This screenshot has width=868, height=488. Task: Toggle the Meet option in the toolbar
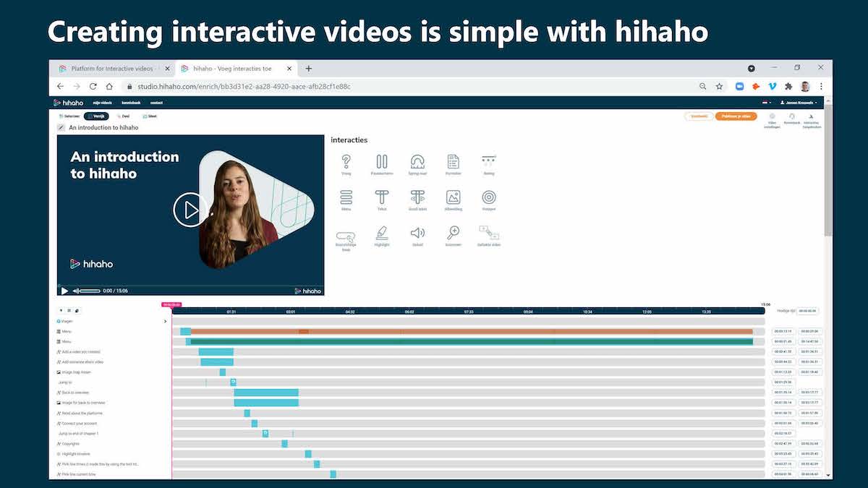(x=150, y=116)
